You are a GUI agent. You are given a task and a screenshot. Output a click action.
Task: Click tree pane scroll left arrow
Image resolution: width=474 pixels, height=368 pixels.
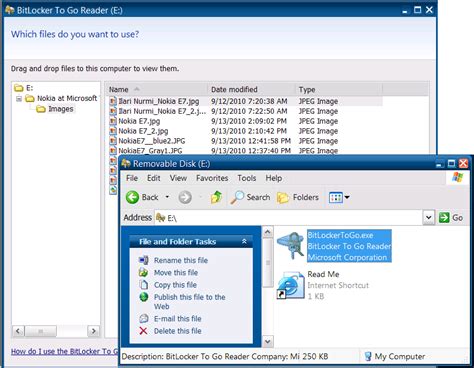18,331
